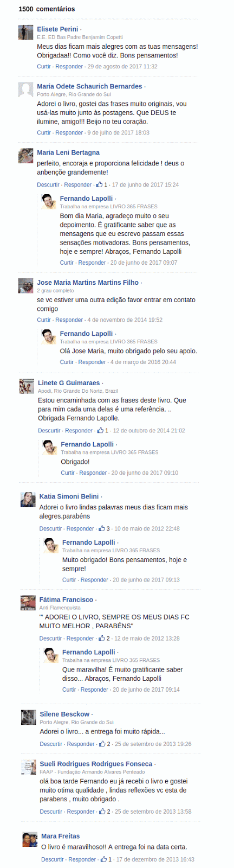234x868 pixels.
Task: Click Responder under Jose Maria Martins Filho's comment
Action: click(69, 320)
